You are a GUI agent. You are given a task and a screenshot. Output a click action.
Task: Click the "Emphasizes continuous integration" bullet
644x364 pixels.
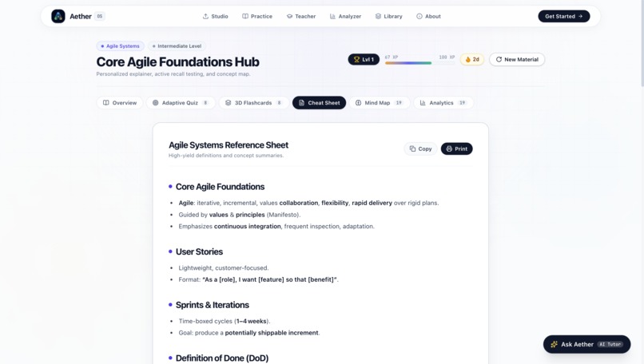point(276,226)
